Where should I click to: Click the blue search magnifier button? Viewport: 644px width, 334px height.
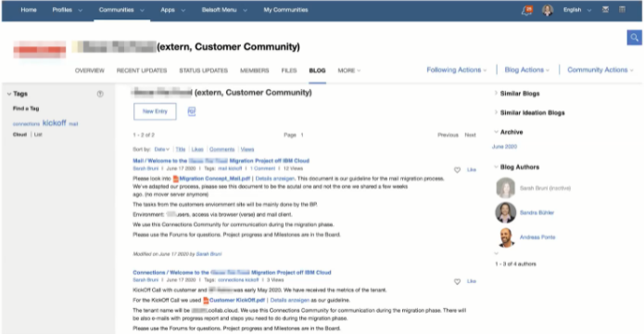point(635,37)
